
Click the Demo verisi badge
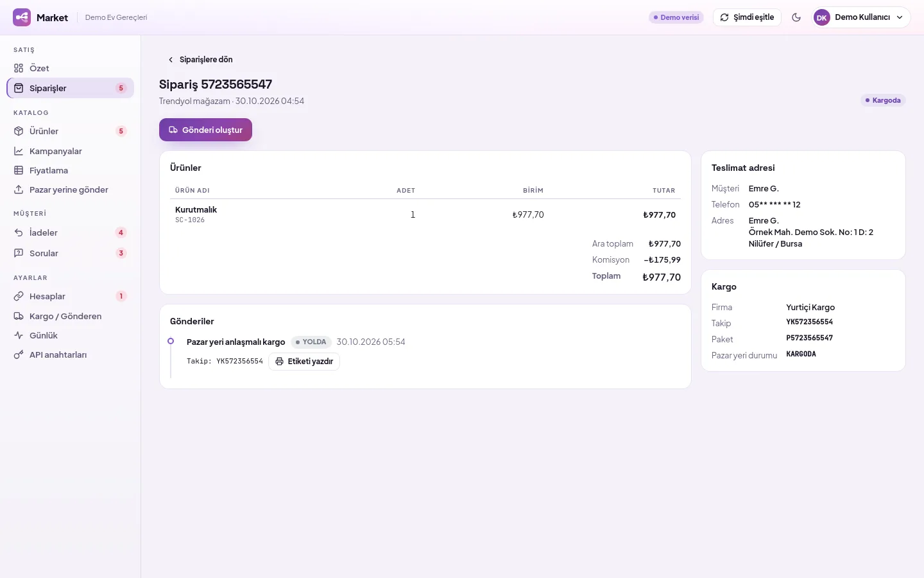(676, 17)
